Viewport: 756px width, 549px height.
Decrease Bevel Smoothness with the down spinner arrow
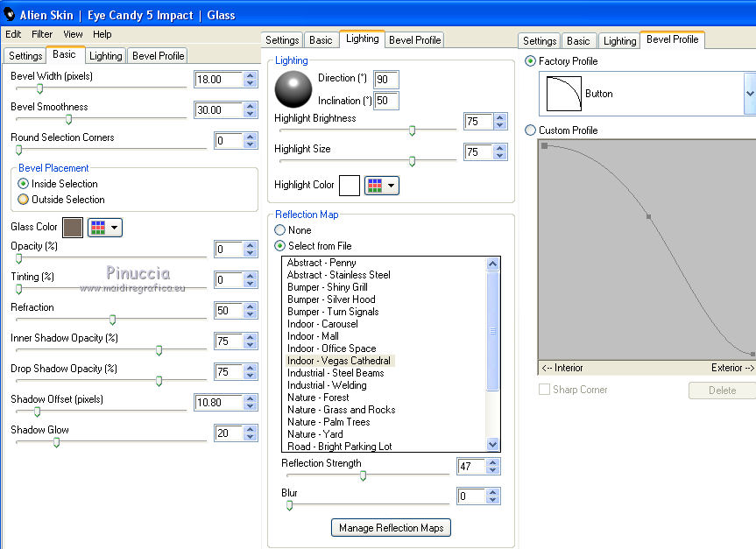click(251, 114)
